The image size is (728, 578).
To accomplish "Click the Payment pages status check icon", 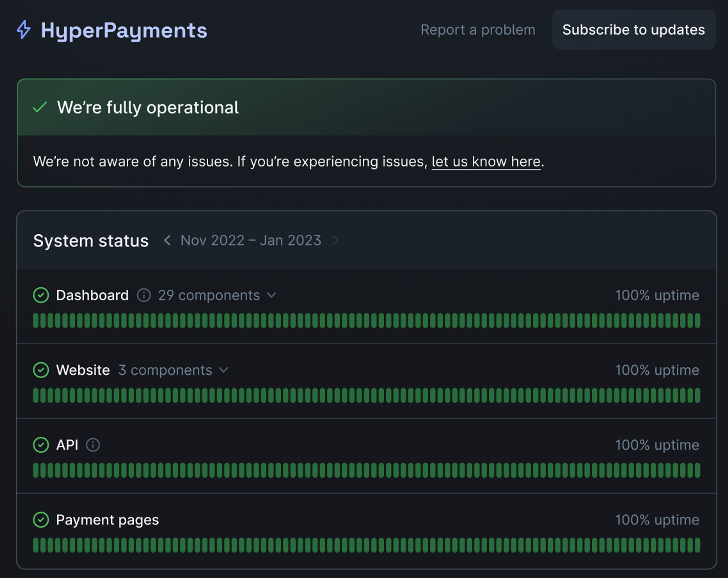I will (x=41, y=519).
